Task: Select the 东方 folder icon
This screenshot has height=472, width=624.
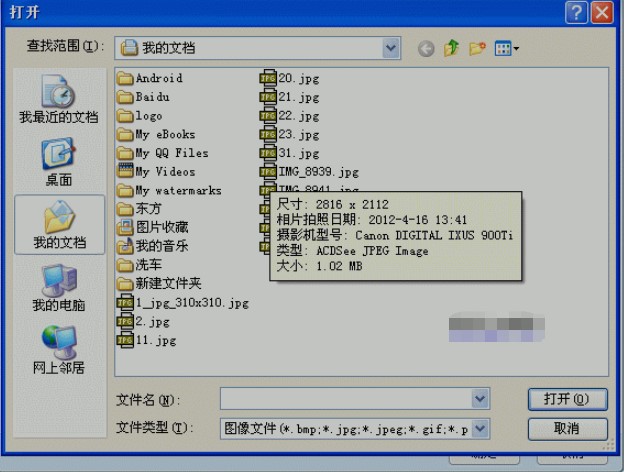Action: click(x=125, y=209)
